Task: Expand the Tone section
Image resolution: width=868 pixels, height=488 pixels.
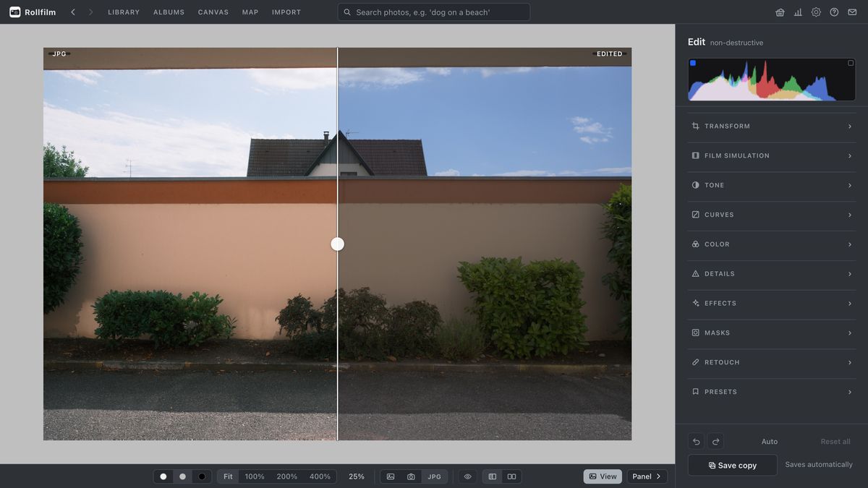Action: point(772,185)
